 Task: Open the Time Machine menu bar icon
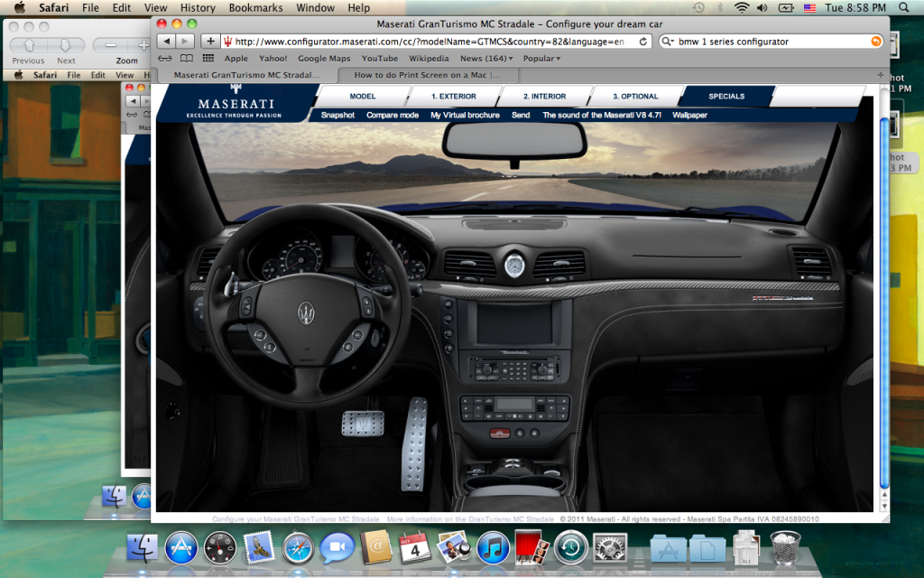[x=698, y=7]
